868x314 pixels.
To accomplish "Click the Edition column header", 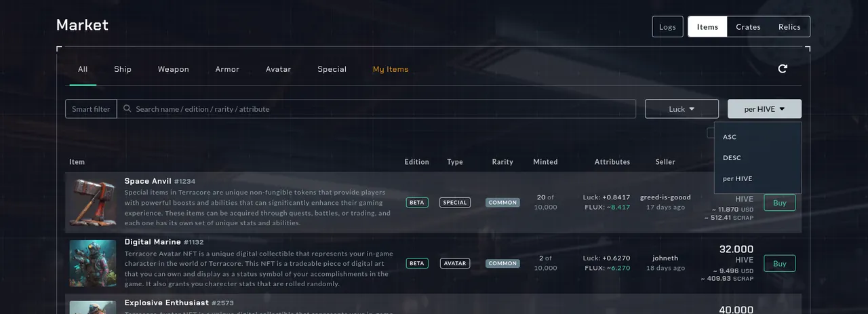I will click(416, 162).
